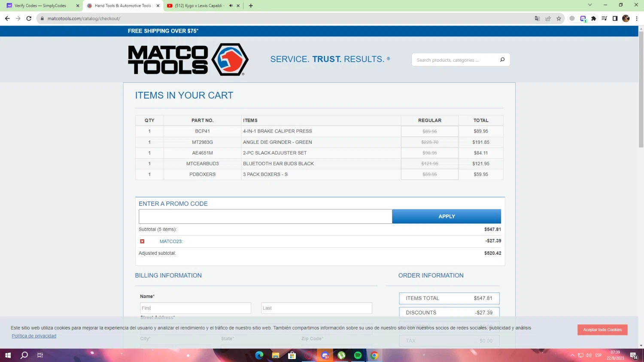This screenshot has width=644, height=362.
Task: Bookmark this page with star icon
Action: 559,18
